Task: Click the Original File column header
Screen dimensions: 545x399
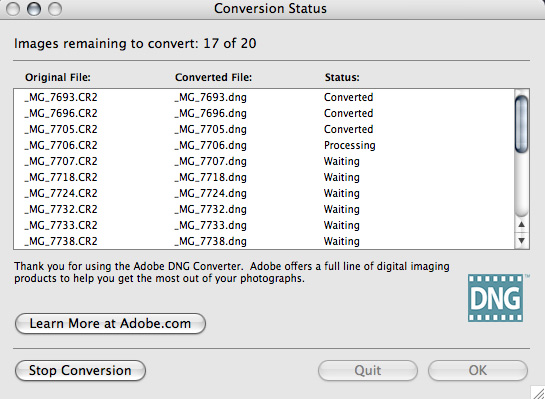Action: click(58, 77)
